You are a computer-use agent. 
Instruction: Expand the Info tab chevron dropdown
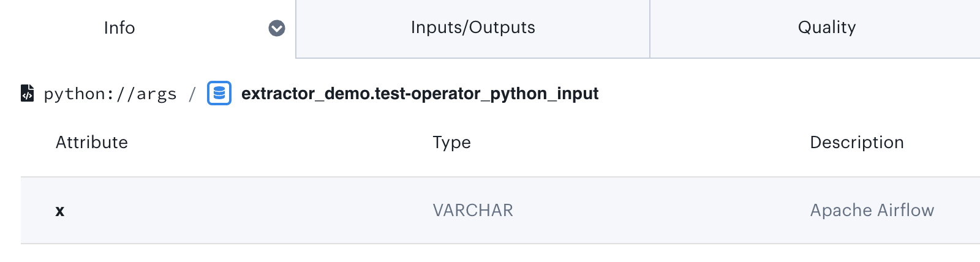click(x=277, y=28)
